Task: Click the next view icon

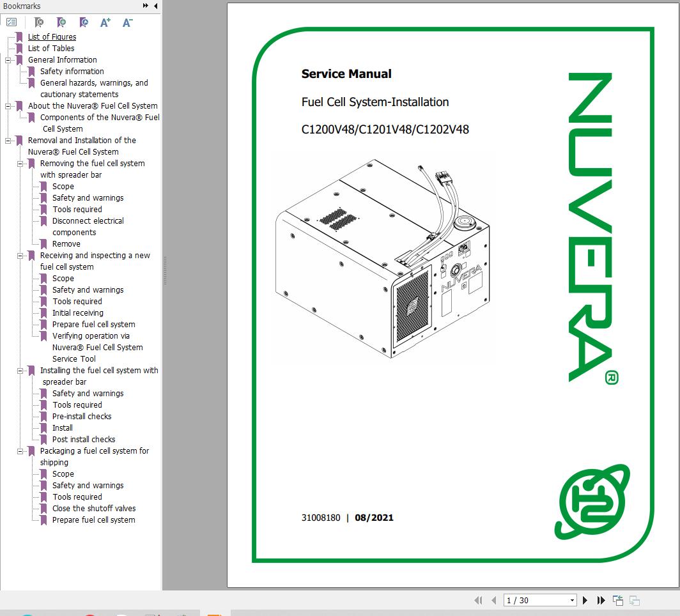Action: [635, 601]
